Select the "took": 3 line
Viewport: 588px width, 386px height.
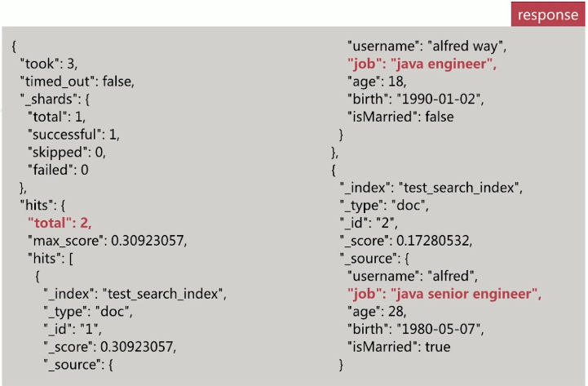point(49,64)
